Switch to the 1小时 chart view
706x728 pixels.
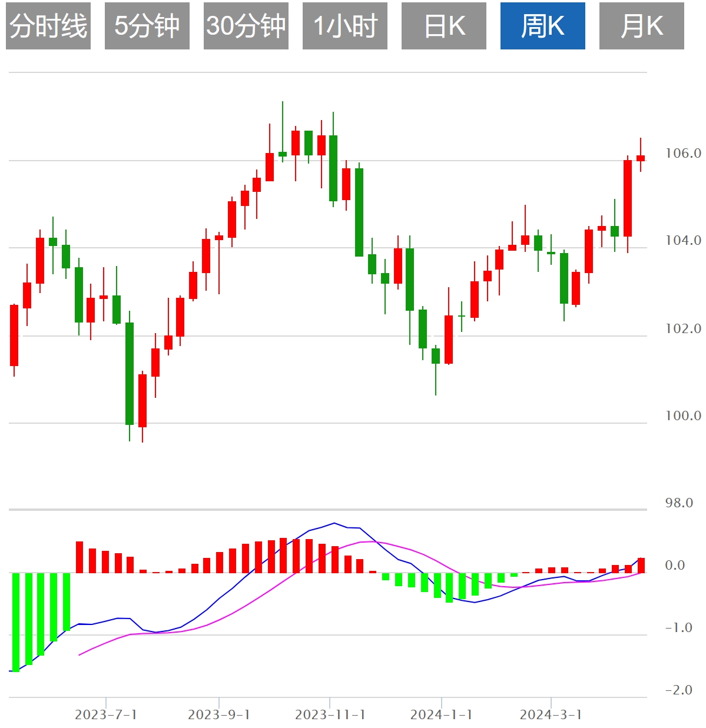point(345,26)
